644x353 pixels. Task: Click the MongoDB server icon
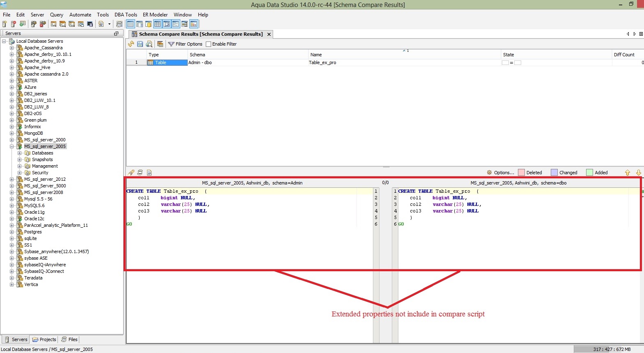coord(19,133)
